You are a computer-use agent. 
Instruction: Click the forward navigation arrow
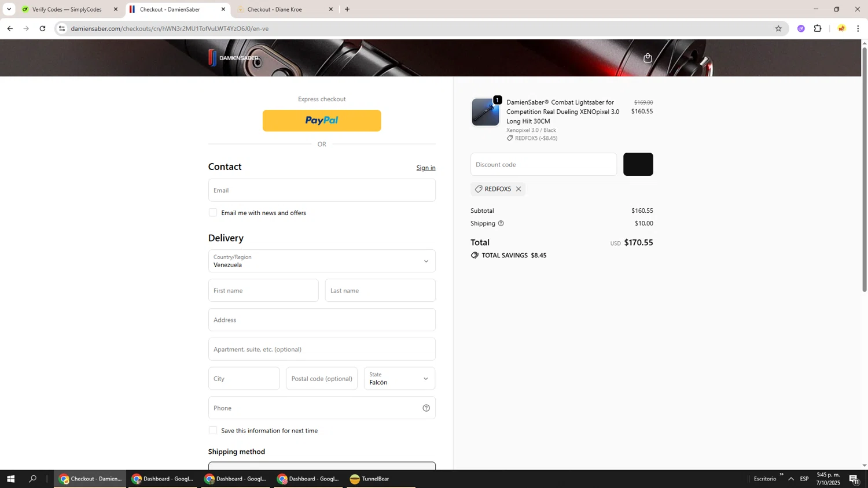[x=26, y=28]
